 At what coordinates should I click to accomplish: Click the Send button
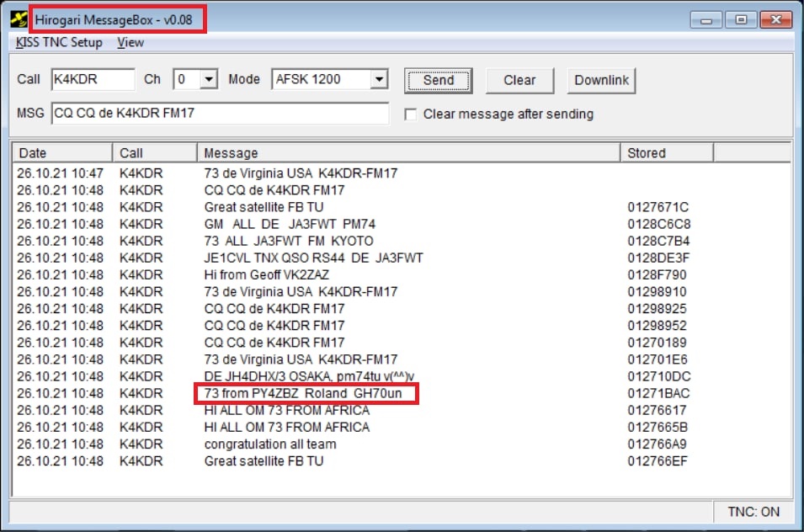pyautogui.click(x=439, y=81)
